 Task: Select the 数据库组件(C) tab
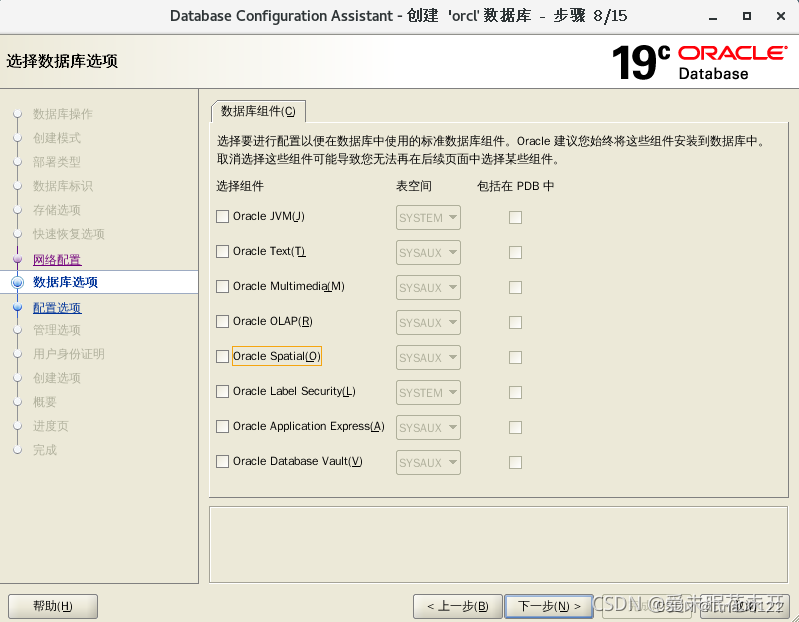pyautogui.click(x=258, y=112)
